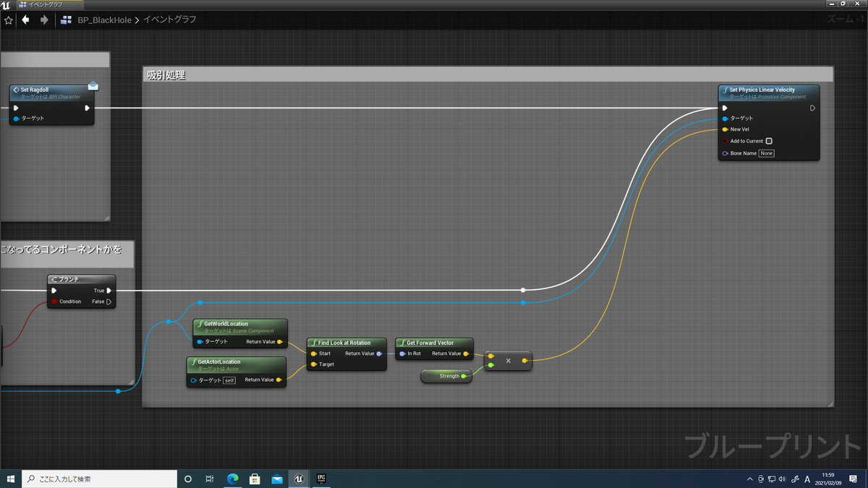Image resolution: width=868 pixels, height=488 pixels.
Task: Click the Add to Current boolean pin
Action: coord(726,141)
